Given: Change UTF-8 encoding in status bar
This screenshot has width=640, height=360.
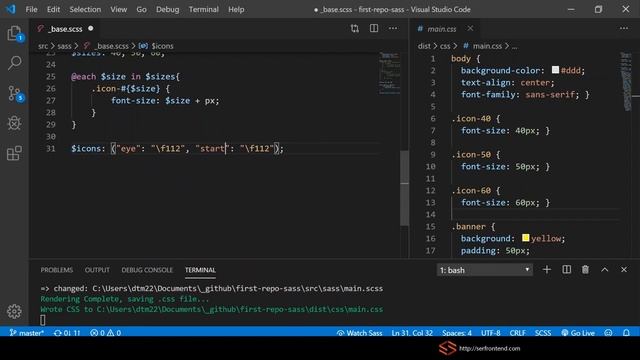Looking at the screenshot, I should [x=491, y=333].
